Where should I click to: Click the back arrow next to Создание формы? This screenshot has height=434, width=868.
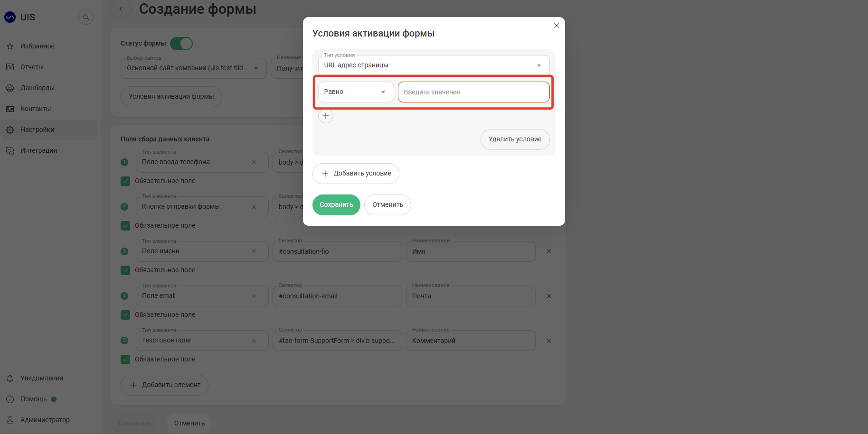[121, 9]
